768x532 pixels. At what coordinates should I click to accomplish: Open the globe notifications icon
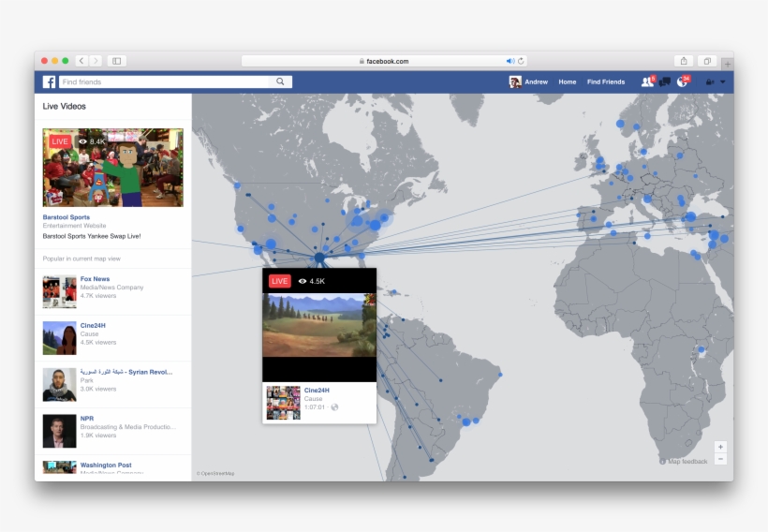tap(683, 82)
